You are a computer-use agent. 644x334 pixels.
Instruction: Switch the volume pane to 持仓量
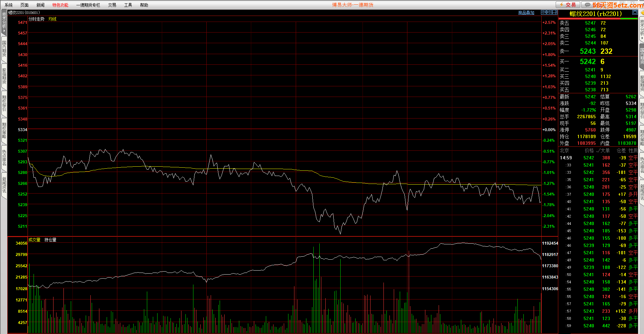point(50,240)
